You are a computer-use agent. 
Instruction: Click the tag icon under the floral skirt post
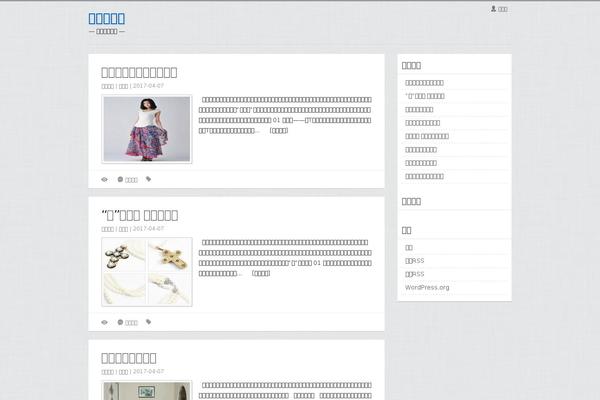click(x=148, y=179)
